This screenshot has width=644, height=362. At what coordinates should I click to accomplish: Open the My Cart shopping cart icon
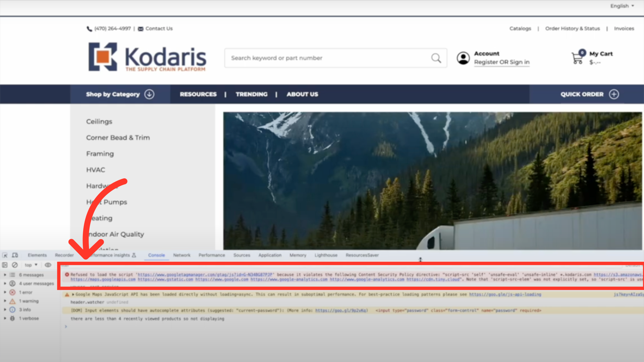pos(578,58)
